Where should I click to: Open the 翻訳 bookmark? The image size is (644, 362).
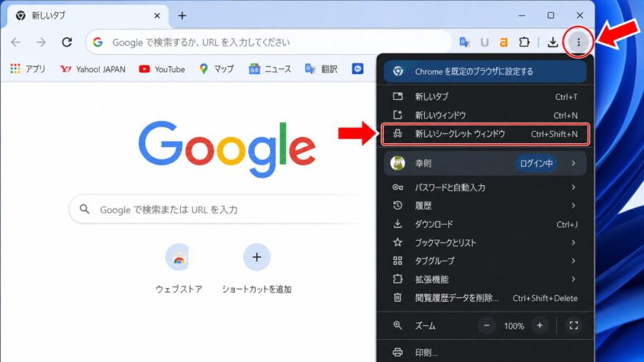321,69
